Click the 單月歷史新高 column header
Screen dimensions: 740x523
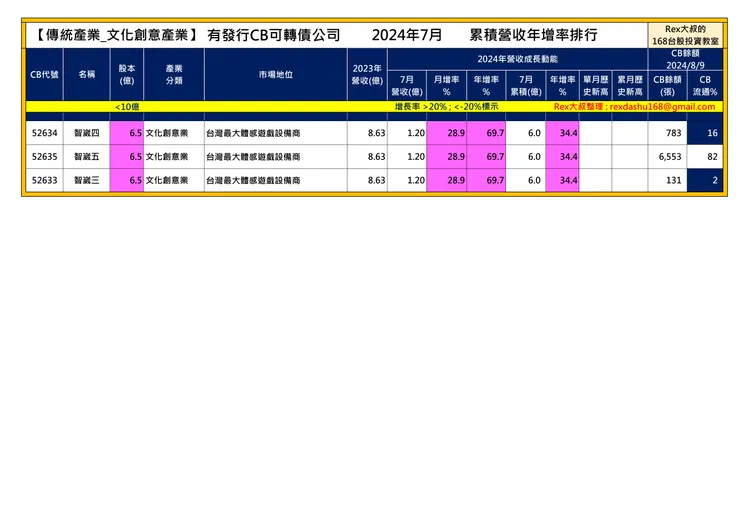tap(596, 85)
